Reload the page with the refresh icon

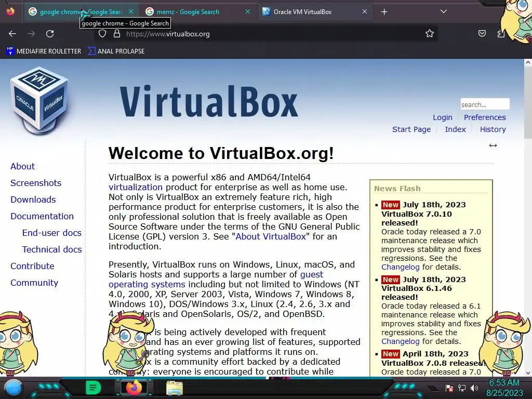click(50, 34)
